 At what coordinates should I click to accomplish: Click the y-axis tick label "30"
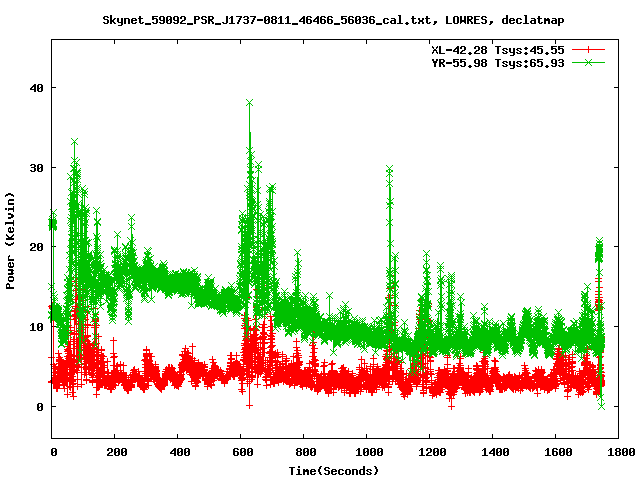[37, 168]
